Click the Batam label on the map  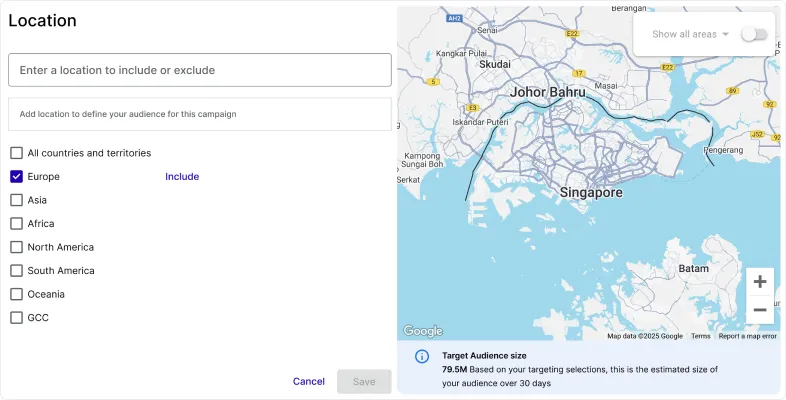(x=693, y=269)
